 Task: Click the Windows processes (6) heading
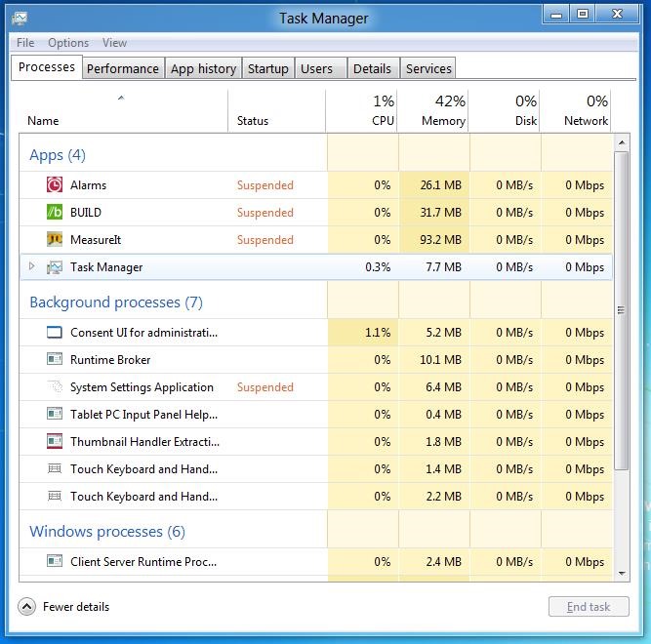pos(107,532)
